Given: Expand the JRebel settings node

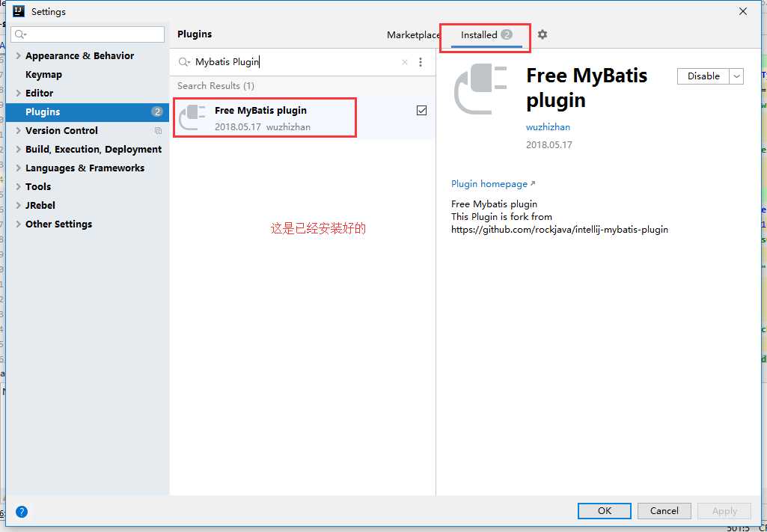Looking at the screenshot, I should tap(18, 205).
